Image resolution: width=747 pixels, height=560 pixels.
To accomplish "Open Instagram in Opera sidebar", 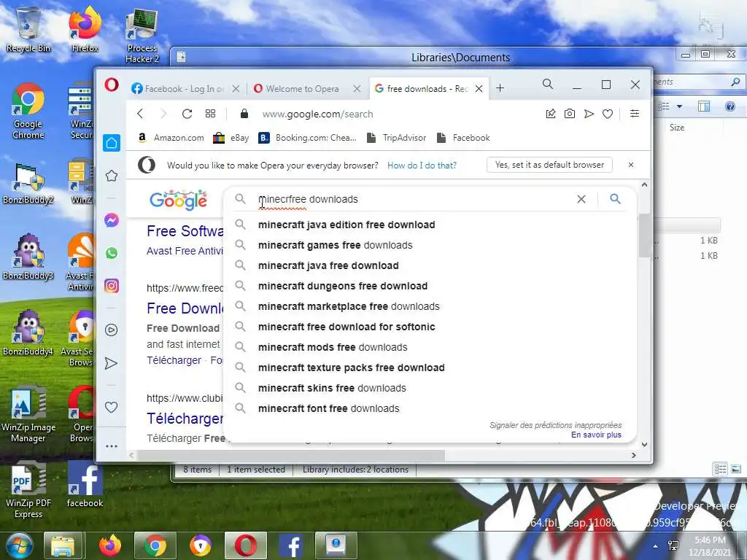I will coord(112,286).
